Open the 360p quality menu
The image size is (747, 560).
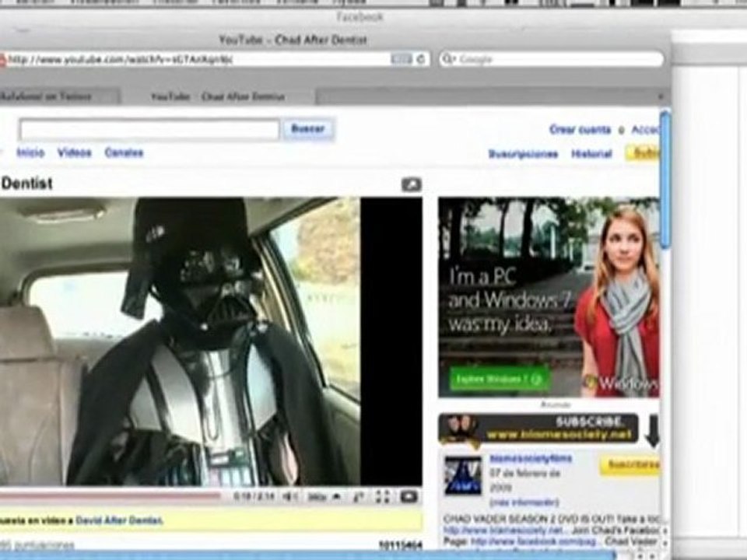coord(324,497)
